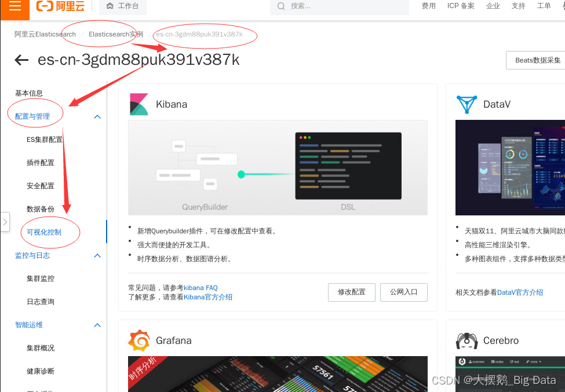Open 基本信息 in the sidebar
This screenshot has height=392, width=565.
tap(29, 93)
